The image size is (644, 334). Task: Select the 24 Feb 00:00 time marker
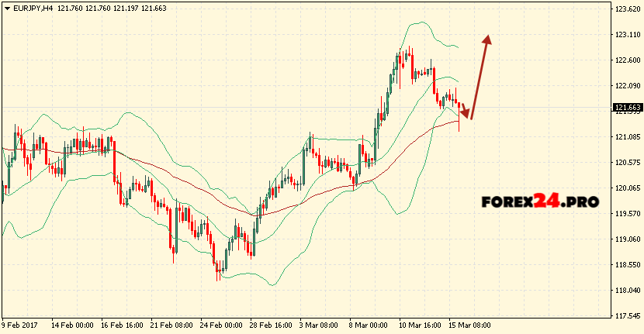tap(220, 325)
